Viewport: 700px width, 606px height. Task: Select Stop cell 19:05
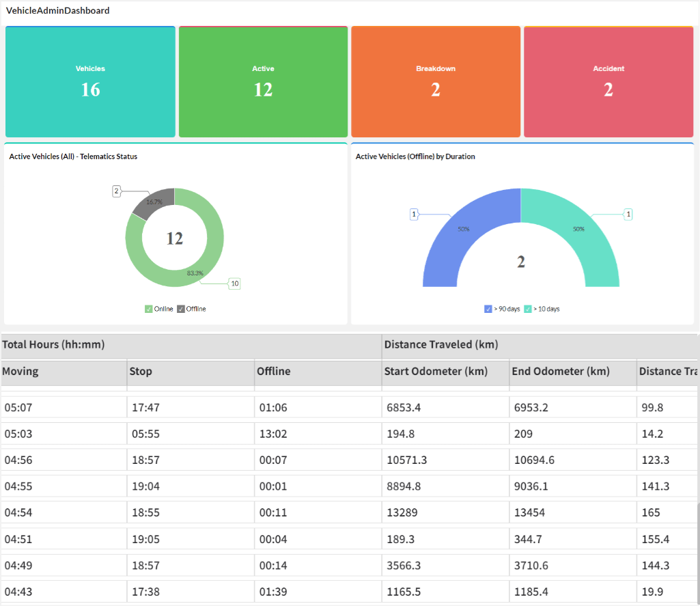(191, 540)
